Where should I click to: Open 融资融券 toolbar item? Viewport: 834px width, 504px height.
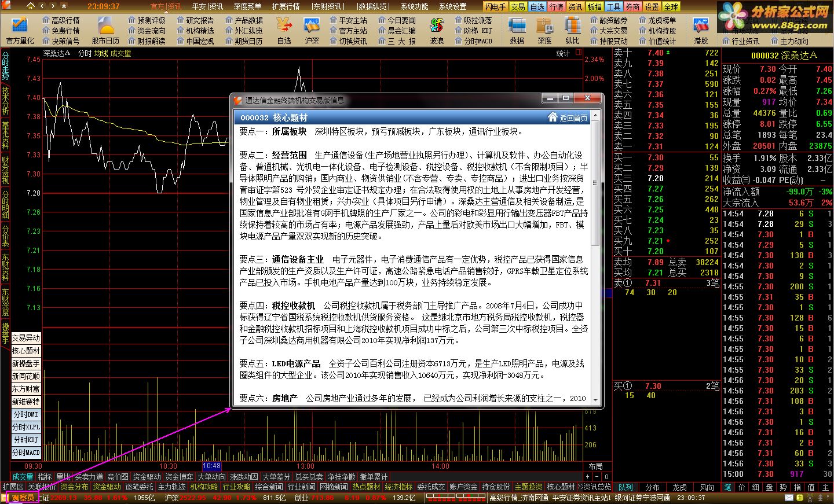(x=609, y=20)
